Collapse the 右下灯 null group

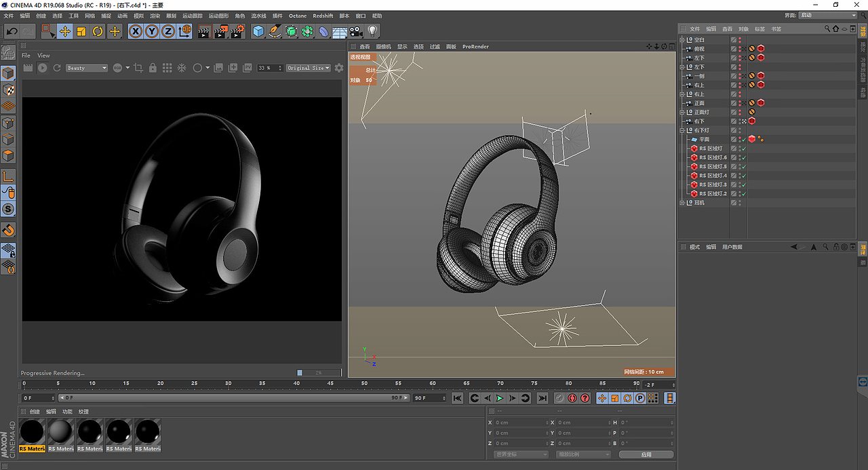click(x=683, y=130)
